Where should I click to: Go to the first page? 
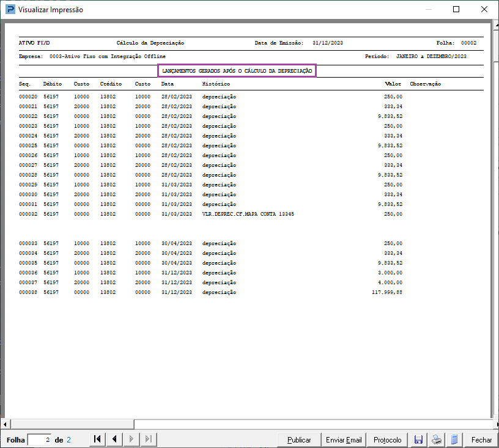pos(97,439)
